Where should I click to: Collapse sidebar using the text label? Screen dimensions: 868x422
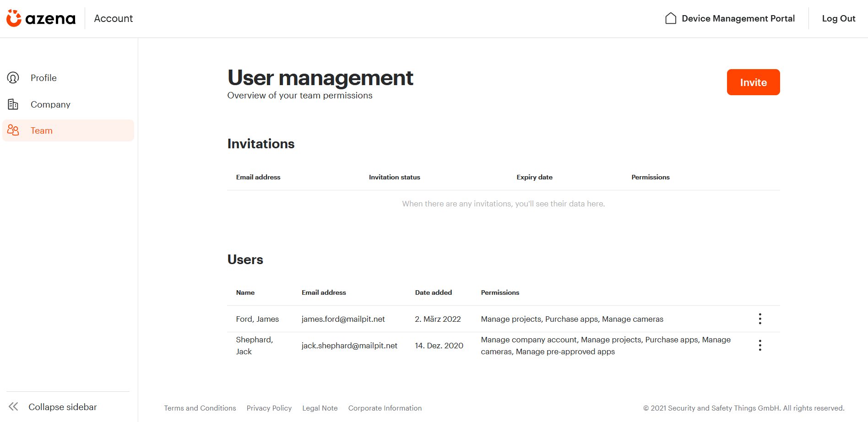(63, 407)
